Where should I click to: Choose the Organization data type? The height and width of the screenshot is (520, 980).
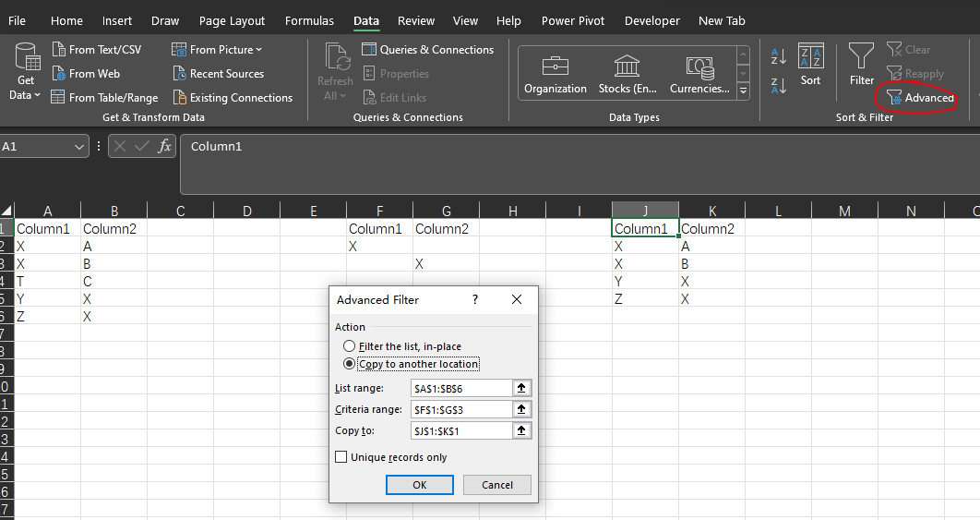pos(555,74)
